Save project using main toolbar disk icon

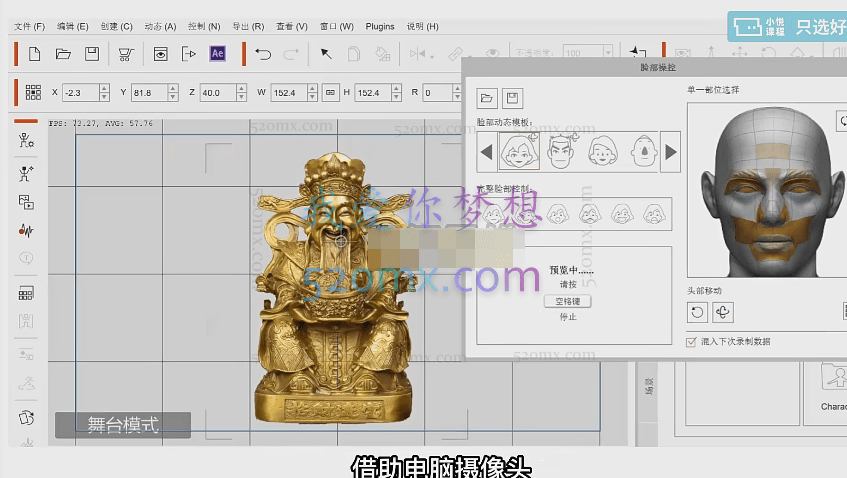(92, 54)
